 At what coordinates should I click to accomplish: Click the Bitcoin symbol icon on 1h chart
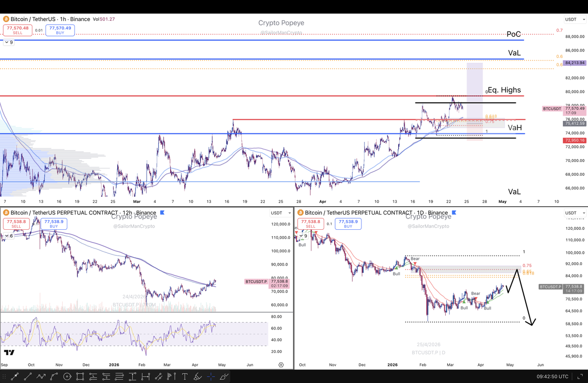click(6, 19)
